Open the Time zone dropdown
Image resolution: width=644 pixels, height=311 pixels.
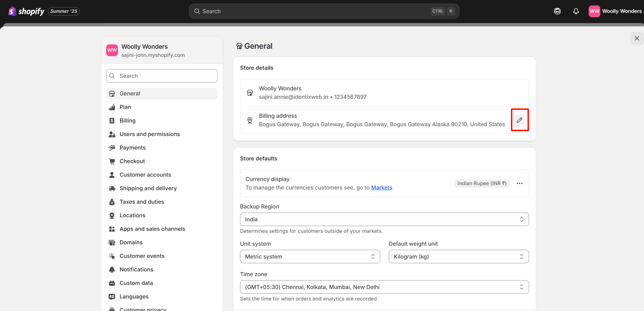(384, 287)
